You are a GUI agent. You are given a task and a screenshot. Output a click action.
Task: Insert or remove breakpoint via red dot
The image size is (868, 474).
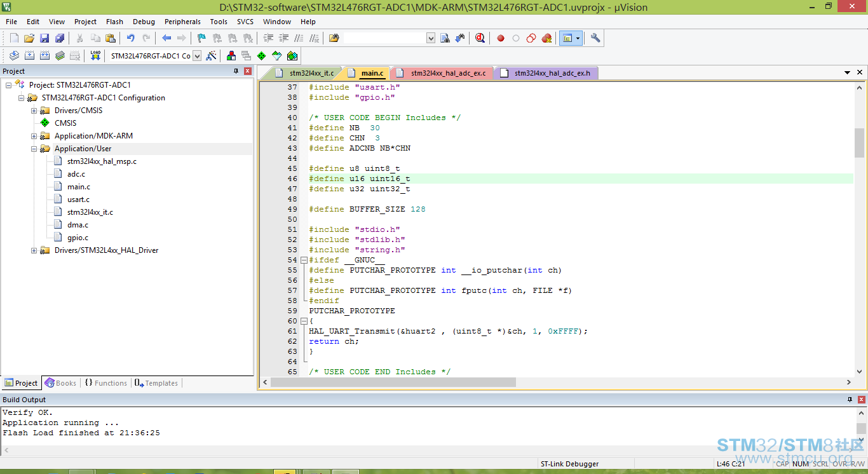pos(501,38)
